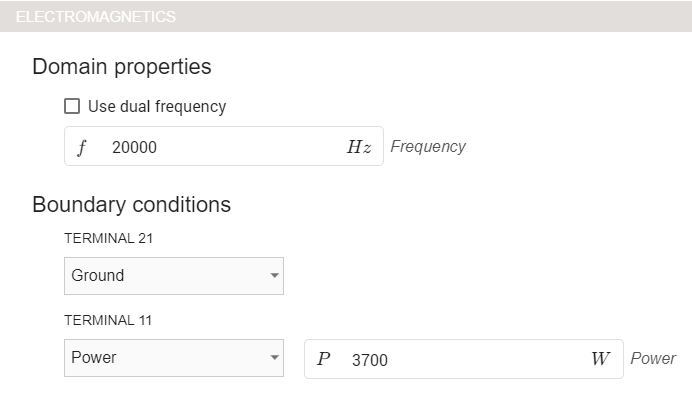Click the power input showing 3700

460,359
